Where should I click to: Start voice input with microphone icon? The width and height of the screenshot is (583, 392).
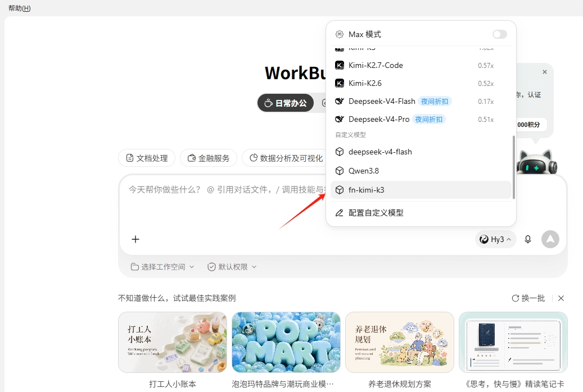tap(527, 239)
